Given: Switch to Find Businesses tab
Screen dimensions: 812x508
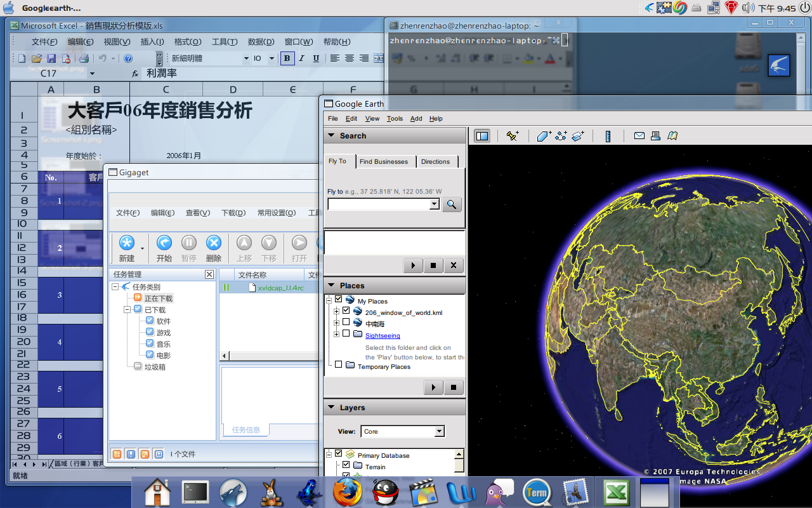Looking at the screenshot, I should tap(384, 161).
